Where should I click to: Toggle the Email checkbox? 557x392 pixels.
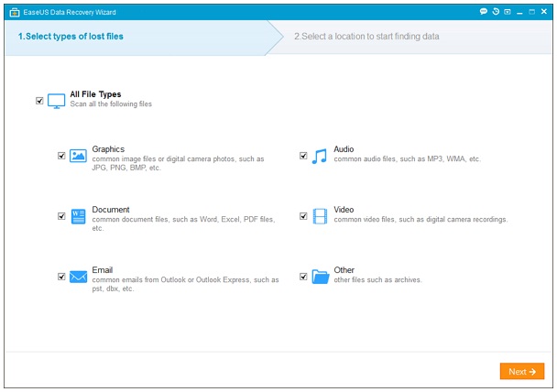pyautogui.click(x=61, y=277)
